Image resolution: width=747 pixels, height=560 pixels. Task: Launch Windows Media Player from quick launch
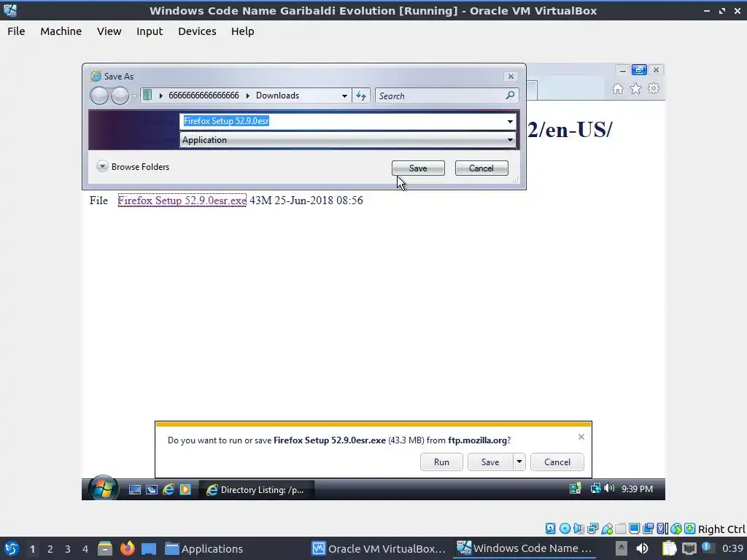(x=185, y=489)
